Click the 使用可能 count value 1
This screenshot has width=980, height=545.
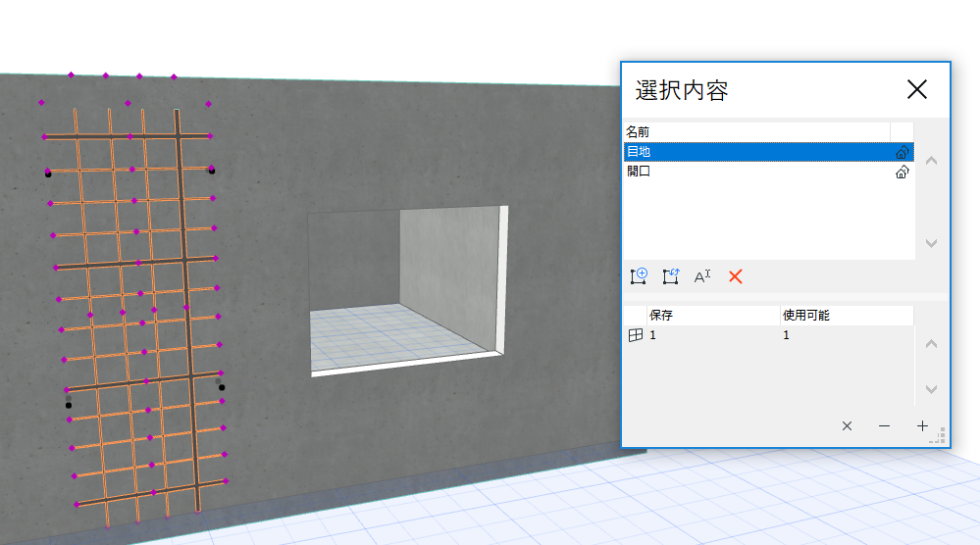786,335
